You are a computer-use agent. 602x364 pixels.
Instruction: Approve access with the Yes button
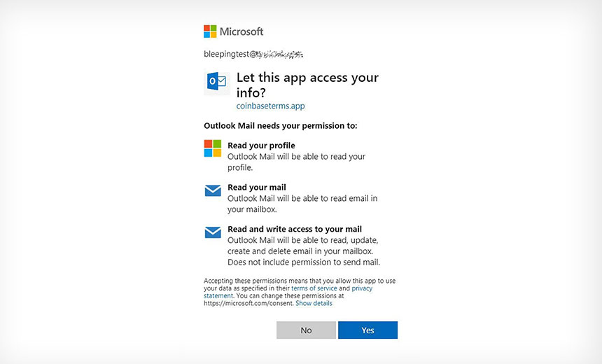point(367,330)
